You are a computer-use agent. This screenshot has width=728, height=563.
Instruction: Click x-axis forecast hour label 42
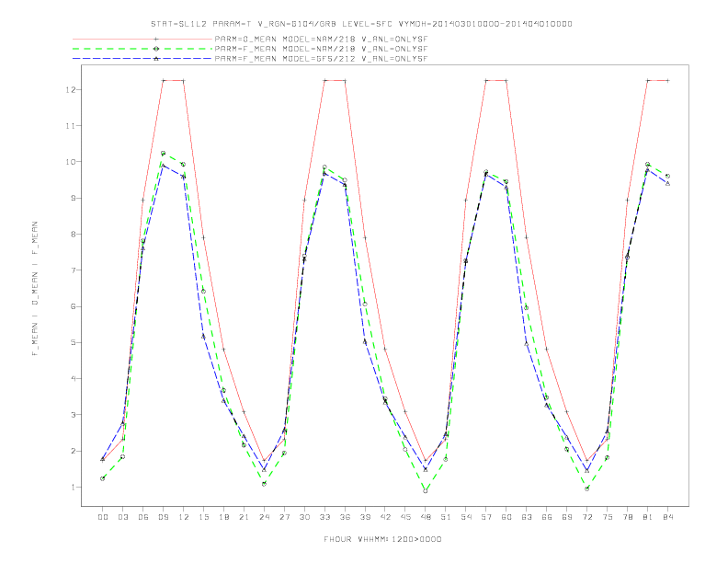[385, 517]
